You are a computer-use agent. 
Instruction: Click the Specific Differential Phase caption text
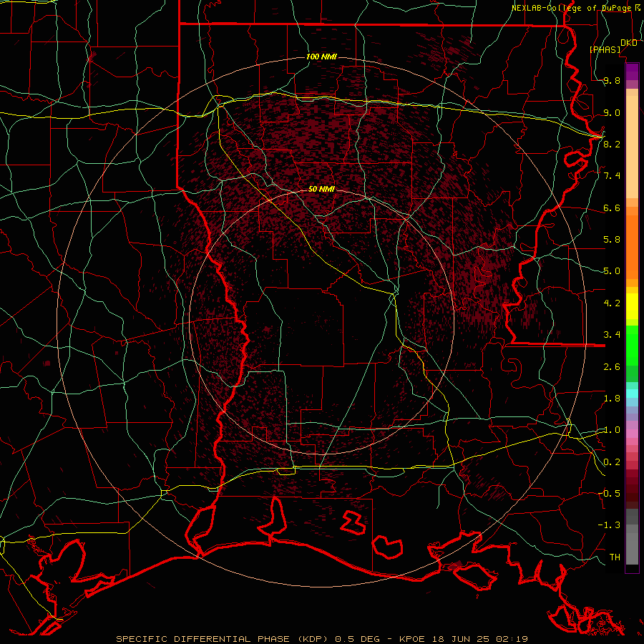coord(321,639)
